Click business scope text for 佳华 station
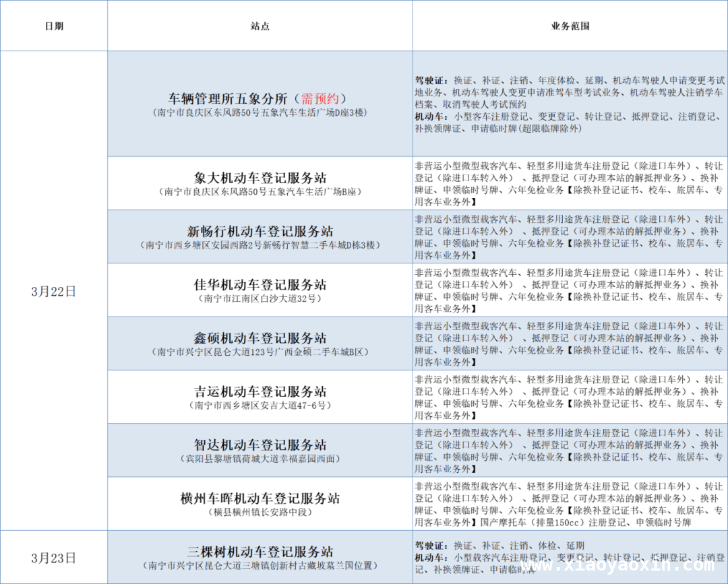This screenshot has width=728, height=584. tap(569, 290)
